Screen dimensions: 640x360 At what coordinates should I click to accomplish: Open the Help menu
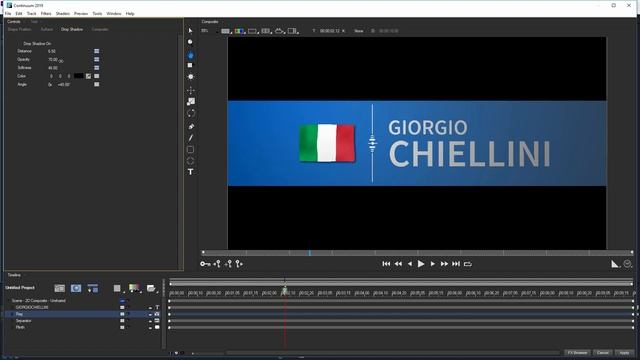click(x=130, y=13)
